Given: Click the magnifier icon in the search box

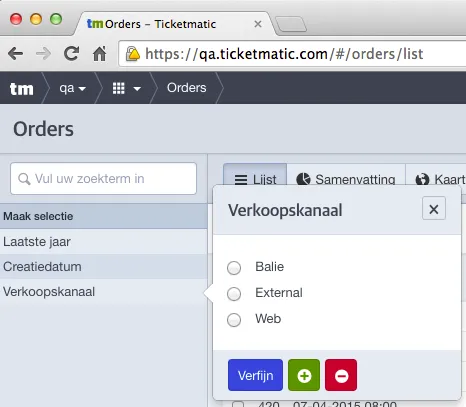Looking at the screenshot, I should pyautogui.click(x=24, y=179).
